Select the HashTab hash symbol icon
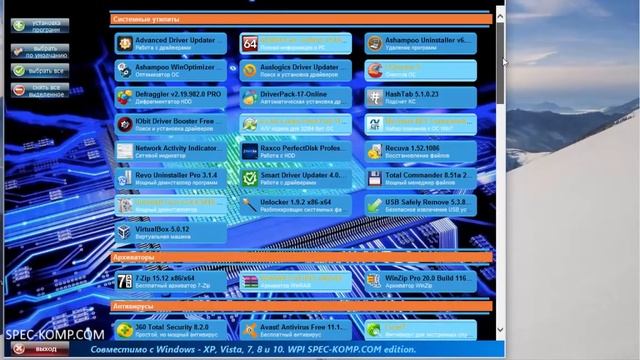Viewport: 640px width, 360px height. point(375,97)
